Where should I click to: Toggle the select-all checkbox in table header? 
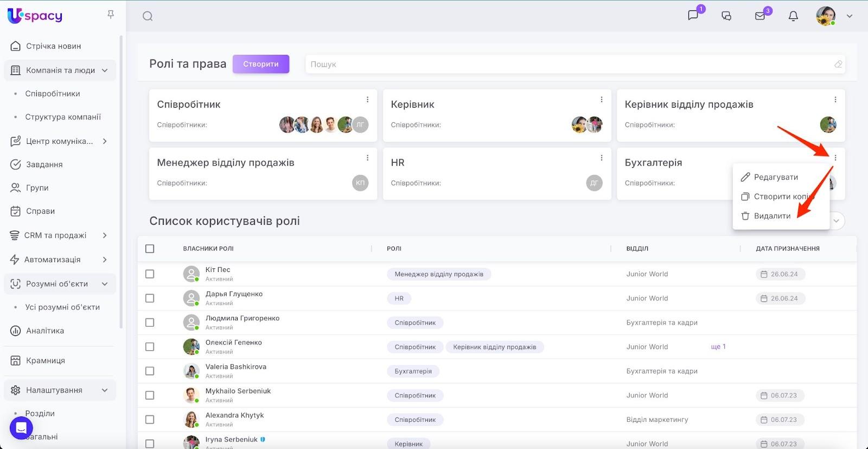(x=150, y=249)
